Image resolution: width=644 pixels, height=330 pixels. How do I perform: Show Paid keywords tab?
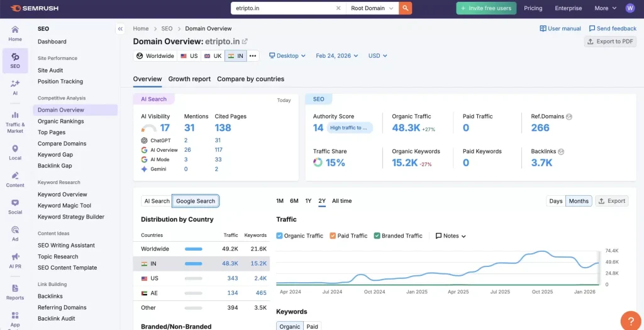tap(312, 326)
